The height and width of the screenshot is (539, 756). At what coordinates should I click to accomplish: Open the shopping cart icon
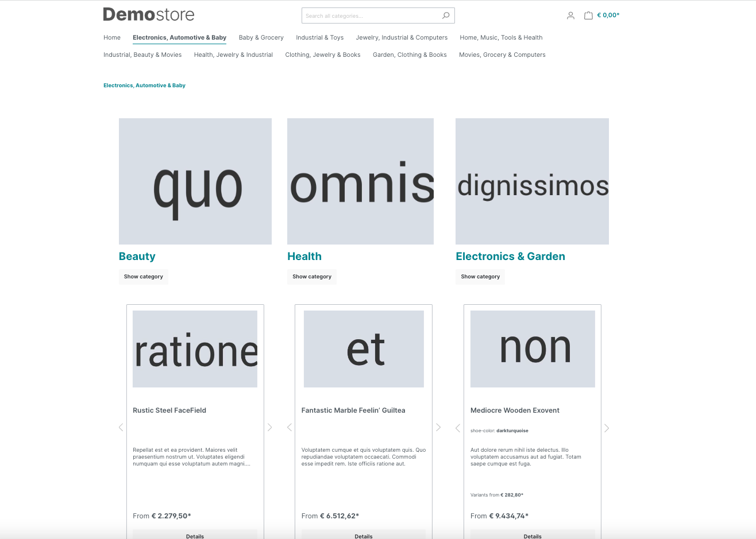[x=588, y=15]
